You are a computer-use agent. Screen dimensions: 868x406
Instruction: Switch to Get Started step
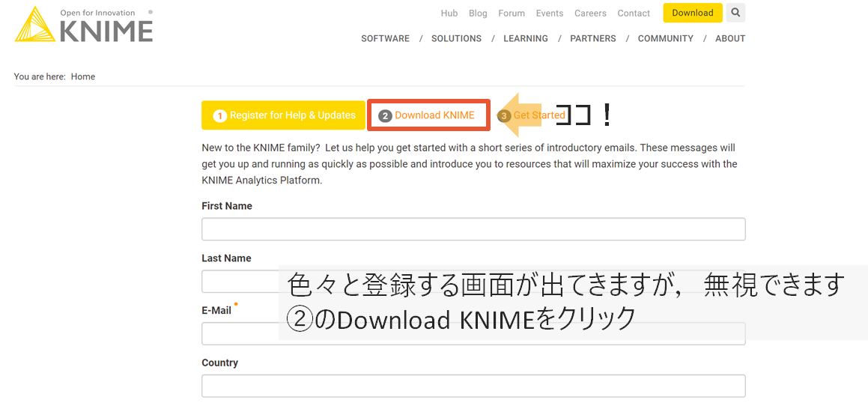[532, 115]
